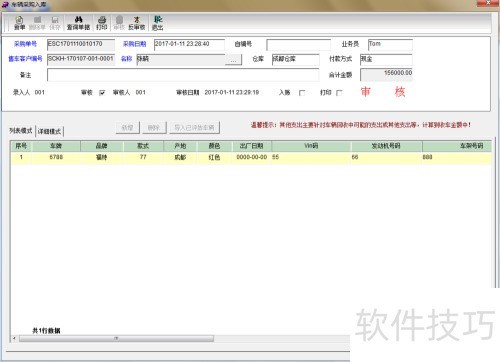The height and width of the screenshot is (362, 500).
Task: Select the 车牌 cell 6788
Action: [x=56, y=157]
